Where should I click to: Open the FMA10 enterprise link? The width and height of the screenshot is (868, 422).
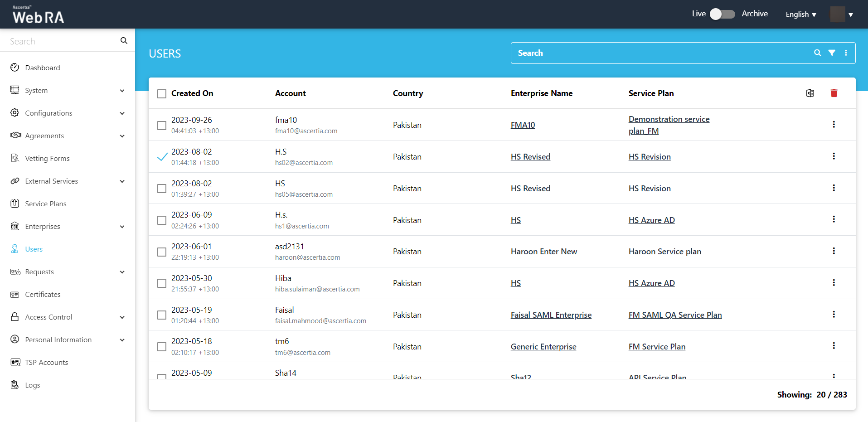tap(523, 125)
